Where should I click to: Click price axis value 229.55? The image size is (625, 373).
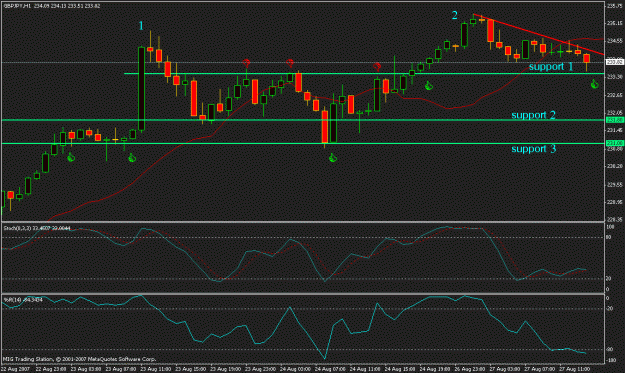[x=614, y=185]
